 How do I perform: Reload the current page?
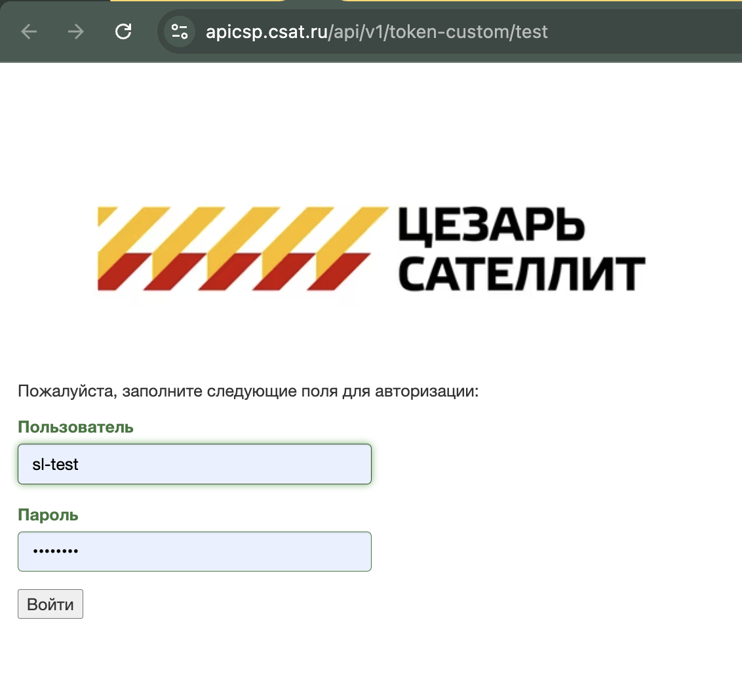pyautogui.click(x=123, y=31)
